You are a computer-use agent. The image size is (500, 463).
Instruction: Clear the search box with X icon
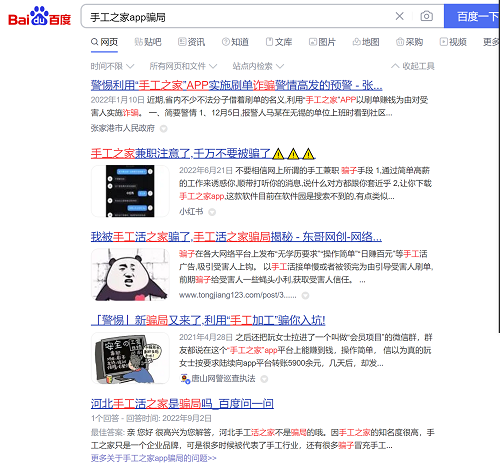[x=399, y=16]
